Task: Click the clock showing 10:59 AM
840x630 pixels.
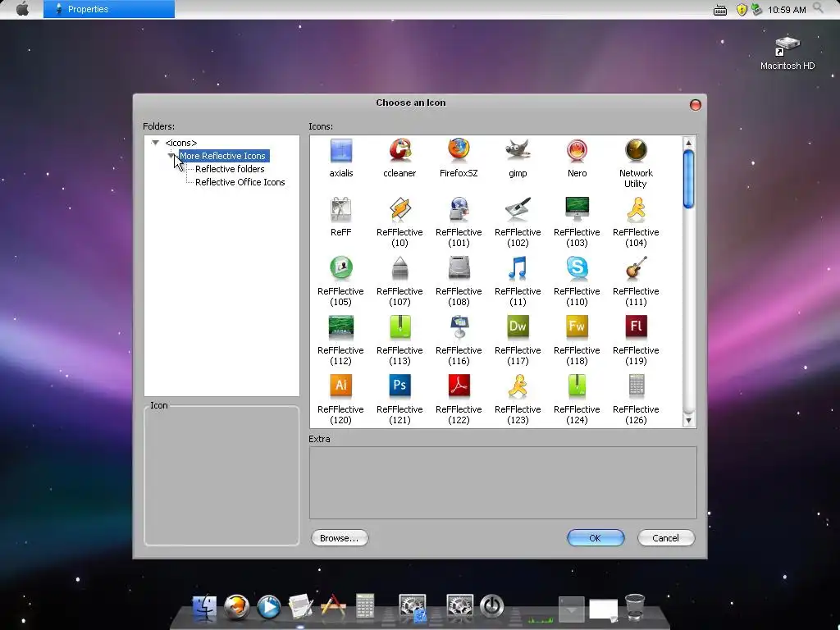Action: pos(787,10)
